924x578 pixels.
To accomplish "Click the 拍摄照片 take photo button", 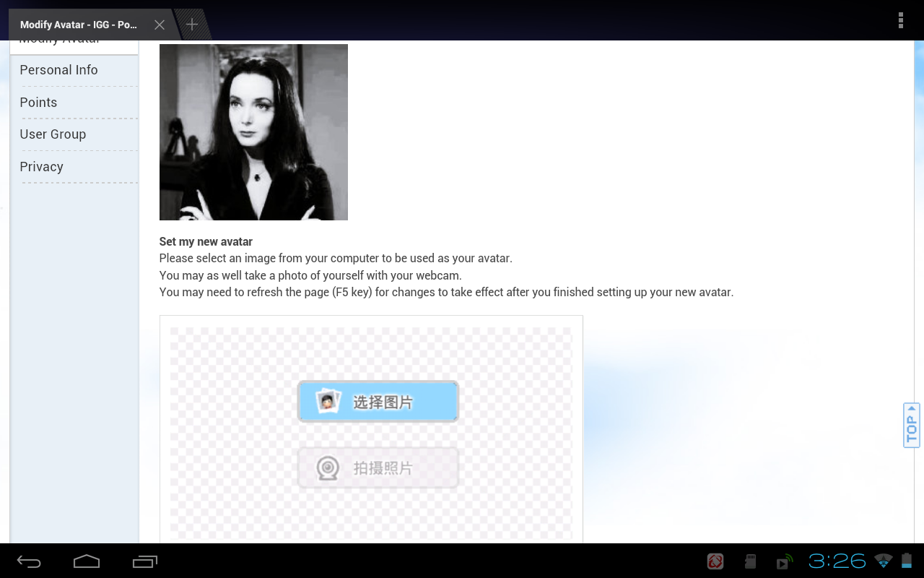I will point(378,468).
